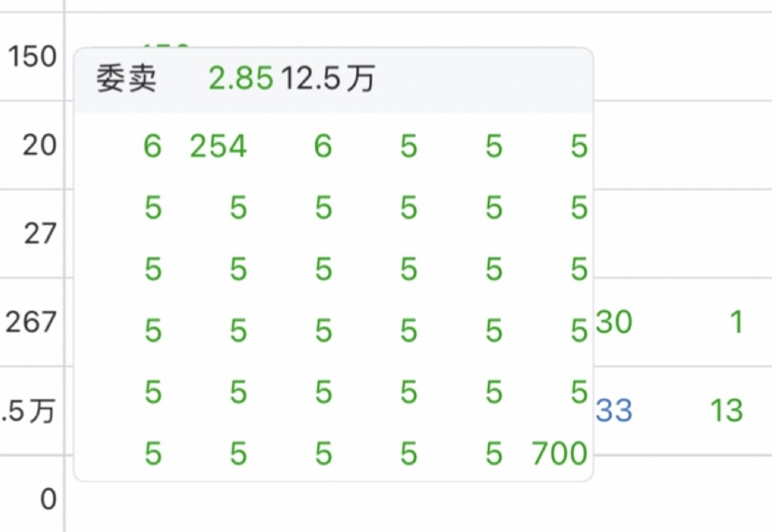Select the 20 value in left column
This screenshot has height=532, width=772.
(x=39, y=146)
